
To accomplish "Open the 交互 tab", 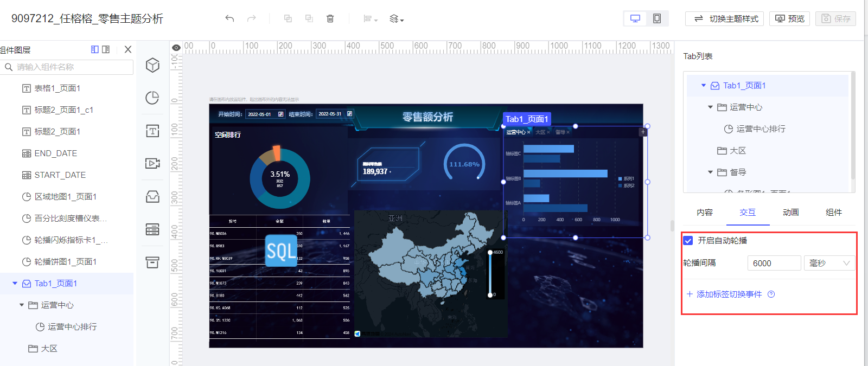I will [x=748, y=213].
